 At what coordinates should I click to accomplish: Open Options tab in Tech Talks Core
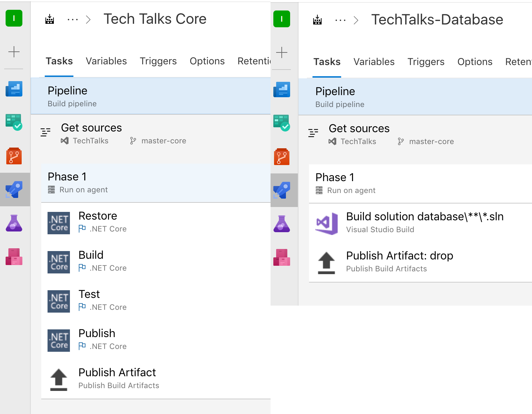coord(207,61)
